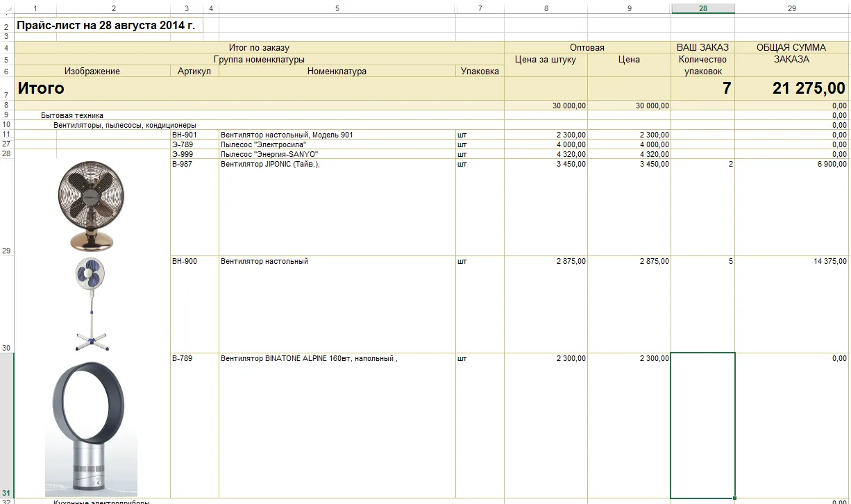Select order sum cell '14 375,00'
Viewport: 851px width, 504px height.
[x=792, y=305]
